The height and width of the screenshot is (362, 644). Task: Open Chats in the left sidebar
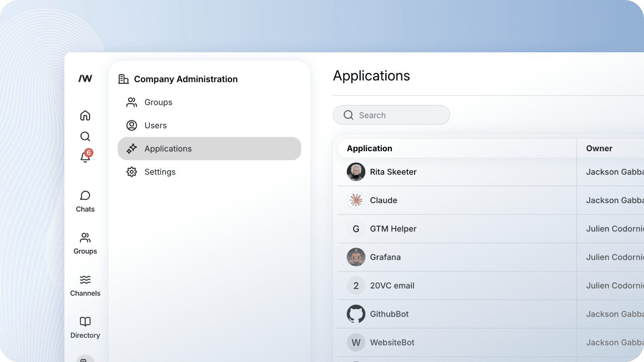click(x=85, y=202)
